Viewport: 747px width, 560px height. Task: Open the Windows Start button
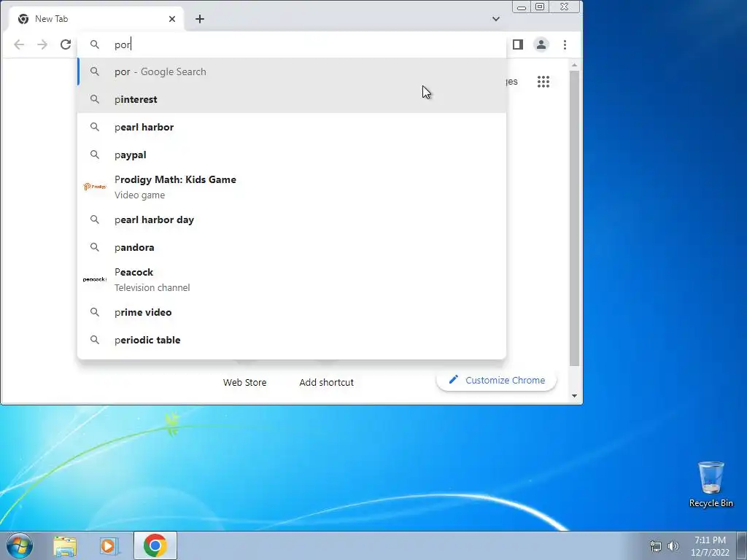[20, 545]
